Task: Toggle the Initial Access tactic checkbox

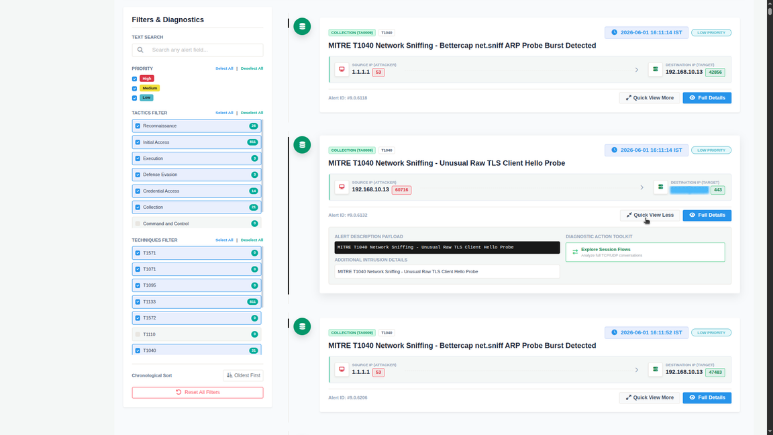Action: tap(138, 142)
